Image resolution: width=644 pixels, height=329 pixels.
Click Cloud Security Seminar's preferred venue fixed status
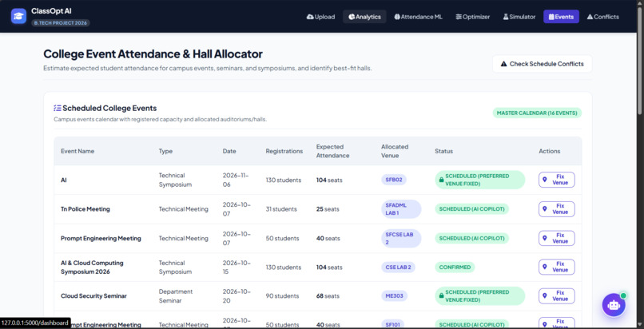[x=479, y=296]
